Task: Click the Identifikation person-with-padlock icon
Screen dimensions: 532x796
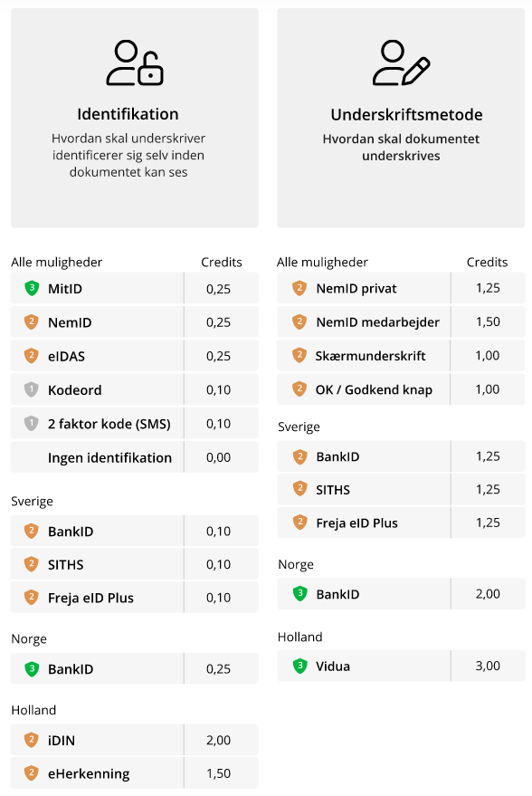Action: [x=135, y=63]
